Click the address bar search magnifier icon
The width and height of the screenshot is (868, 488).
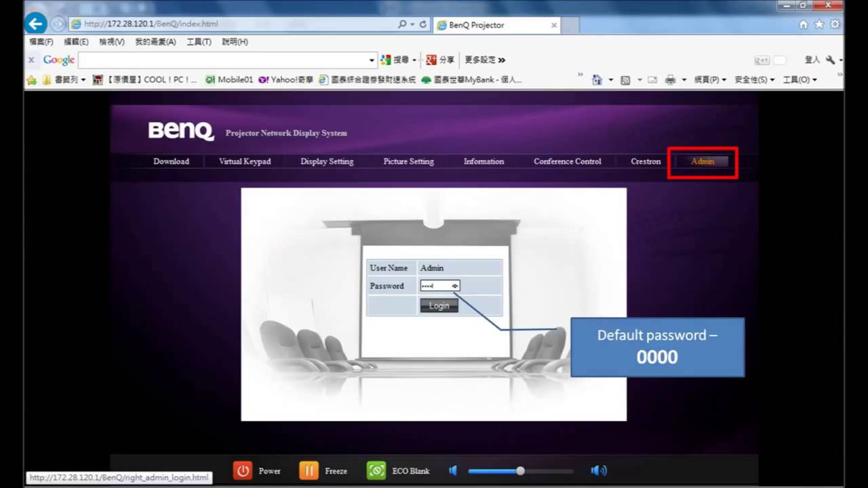403,24
